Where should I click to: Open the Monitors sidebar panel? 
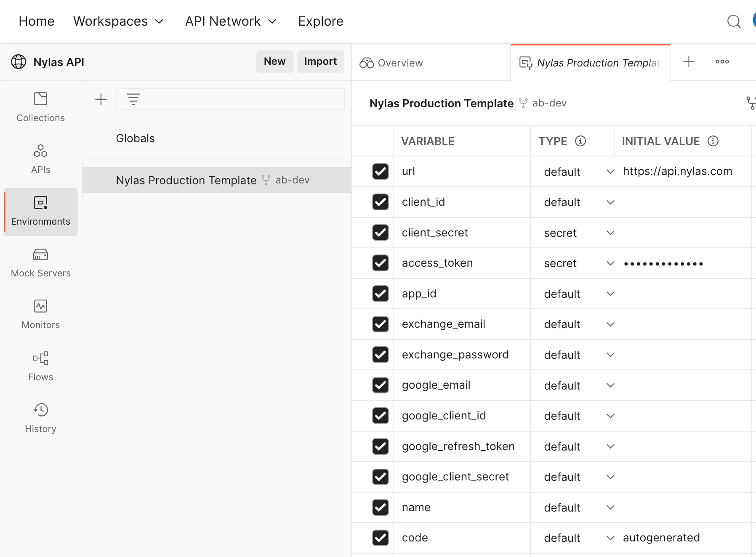click(40, 313)
